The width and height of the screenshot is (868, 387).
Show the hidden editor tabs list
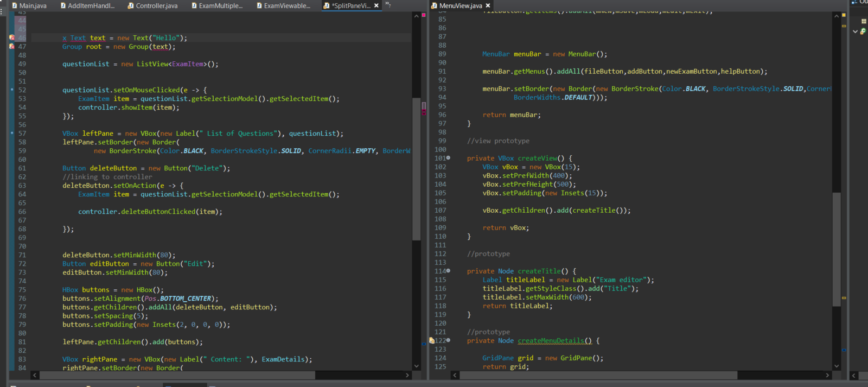388,4
